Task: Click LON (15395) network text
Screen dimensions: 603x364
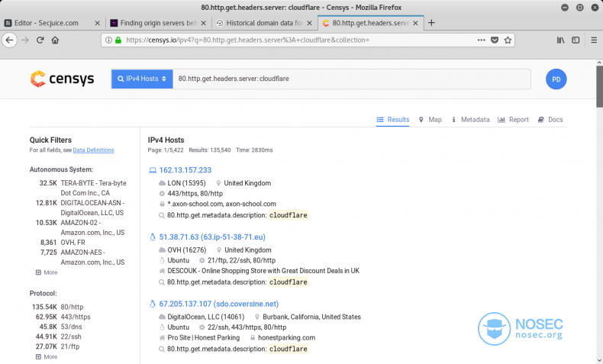Action: point(186,183)
